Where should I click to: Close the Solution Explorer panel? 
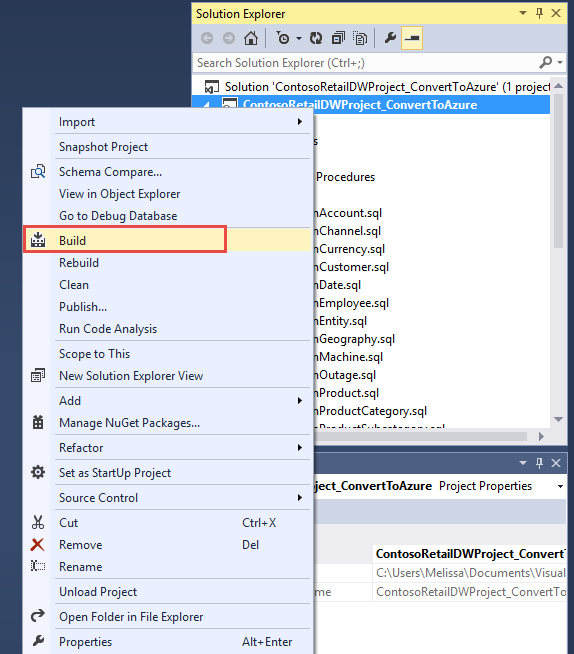pos(556,13)
